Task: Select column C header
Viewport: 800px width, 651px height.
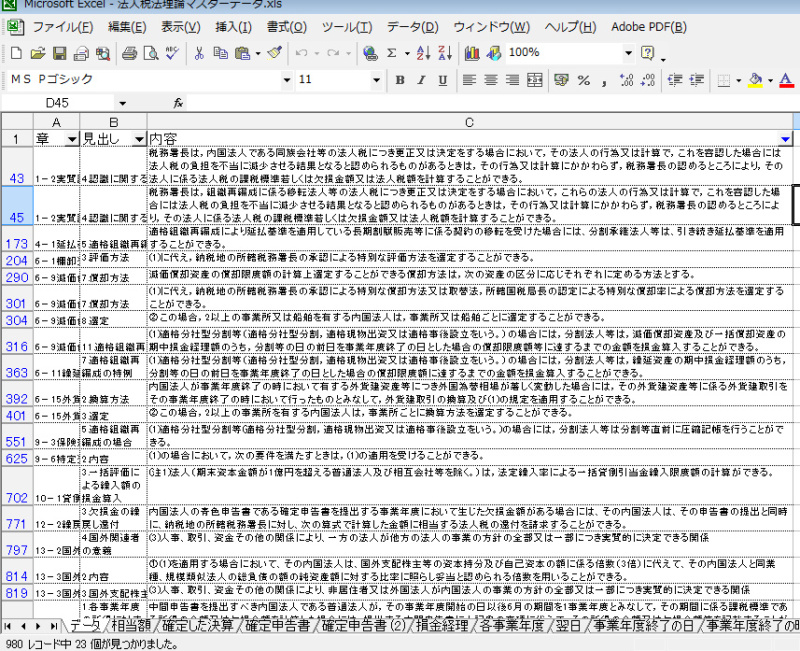Action: click(x=469, y=122)
